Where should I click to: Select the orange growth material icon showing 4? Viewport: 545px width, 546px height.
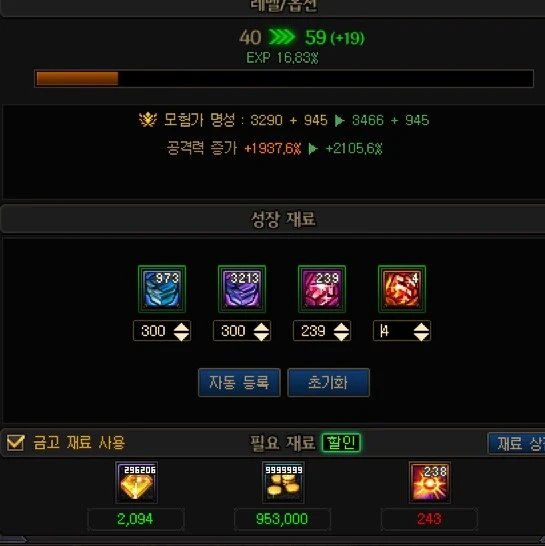[402, 289]
